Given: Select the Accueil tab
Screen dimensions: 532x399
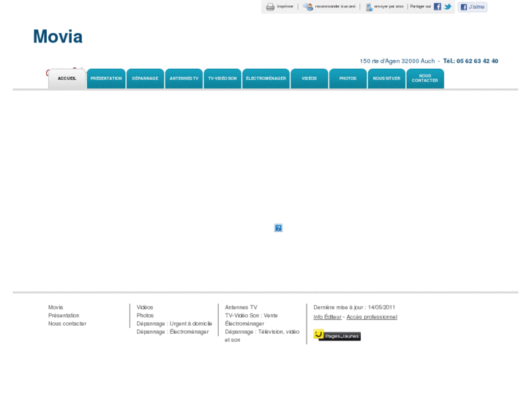Looking at the screenshot, I should tap(67, 79).
